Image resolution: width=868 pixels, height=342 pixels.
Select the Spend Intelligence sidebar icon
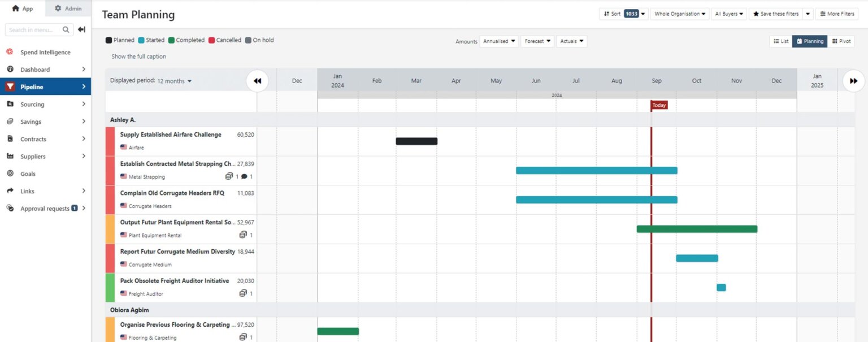point(10,52)
